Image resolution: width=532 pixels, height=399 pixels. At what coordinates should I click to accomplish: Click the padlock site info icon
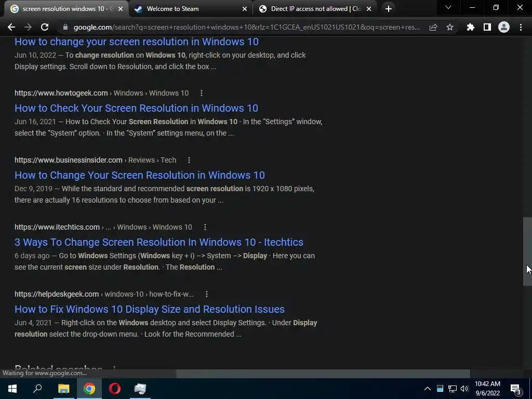tap(65, 27)
